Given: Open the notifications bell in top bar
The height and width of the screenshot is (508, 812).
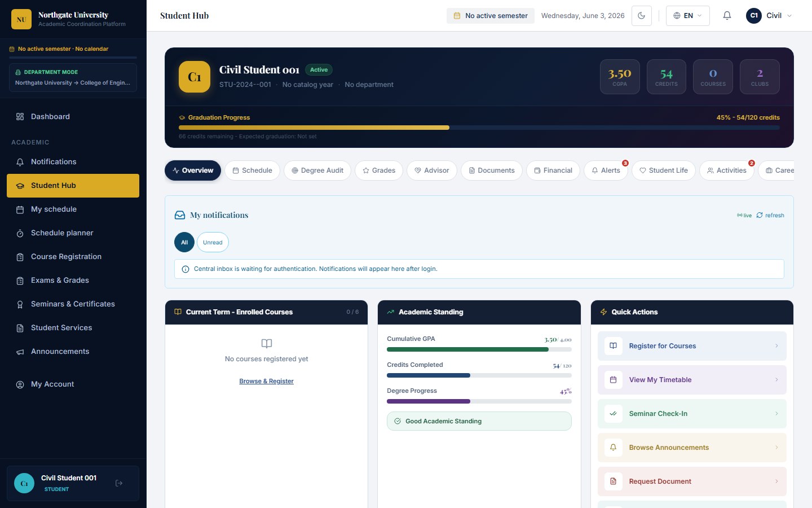Looking at the screenshot, I should tap(727, 16).
